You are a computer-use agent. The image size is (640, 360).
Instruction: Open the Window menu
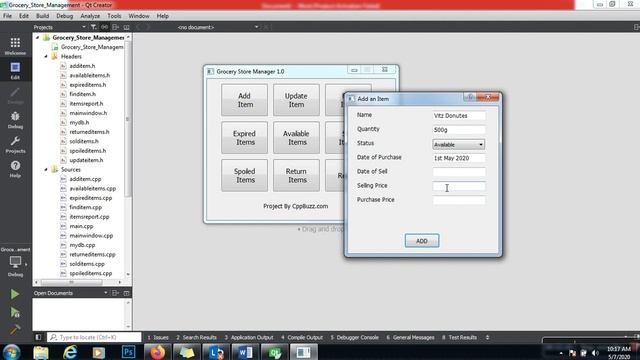click(139, 16)
